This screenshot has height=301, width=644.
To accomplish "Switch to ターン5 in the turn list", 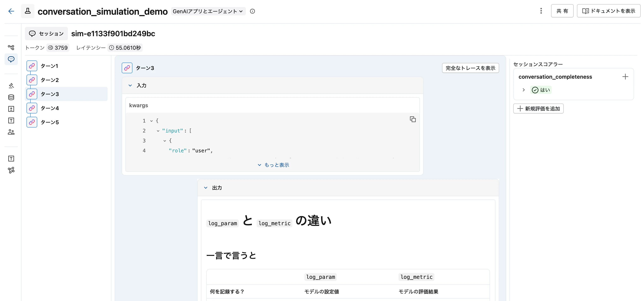I will (50, 122).
